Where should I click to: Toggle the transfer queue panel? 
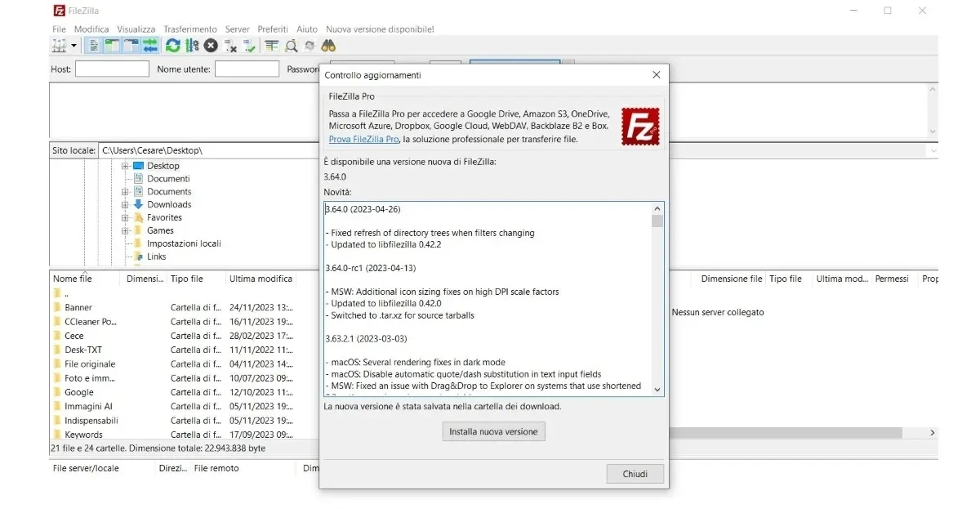pyautogui.click(x=150, y=45)
